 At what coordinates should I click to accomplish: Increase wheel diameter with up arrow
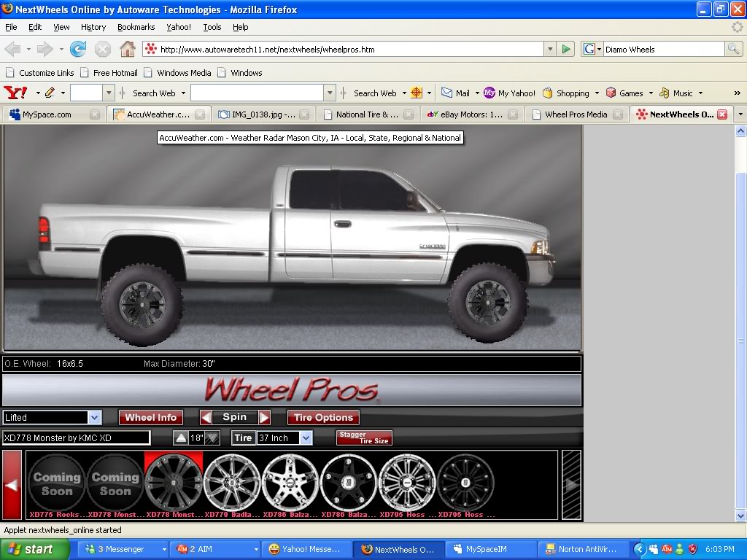[x=182, y=437]
